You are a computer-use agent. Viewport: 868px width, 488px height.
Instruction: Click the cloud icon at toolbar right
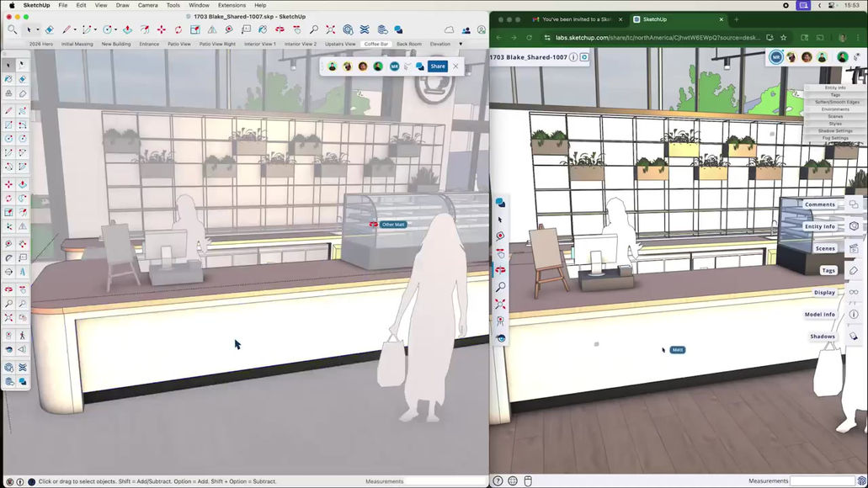pyautogui.click(x=449, y=30)
